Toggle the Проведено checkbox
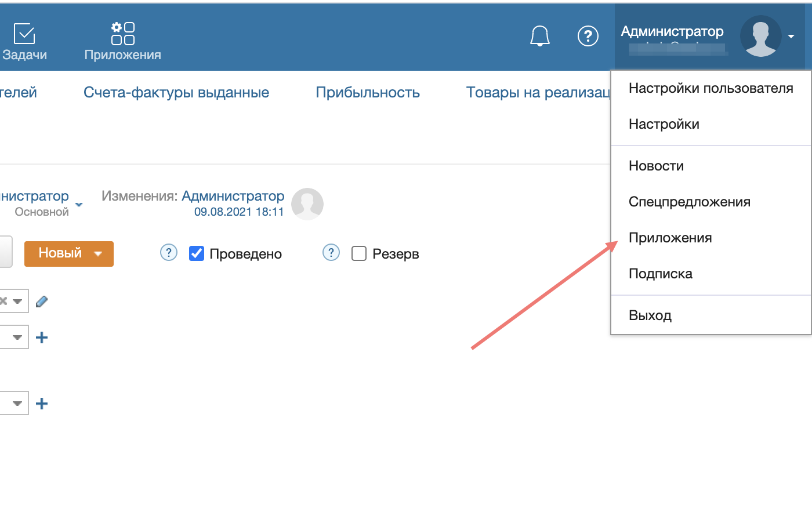The width and height of the screenshot is (812, 530). (x=197, y=253)
